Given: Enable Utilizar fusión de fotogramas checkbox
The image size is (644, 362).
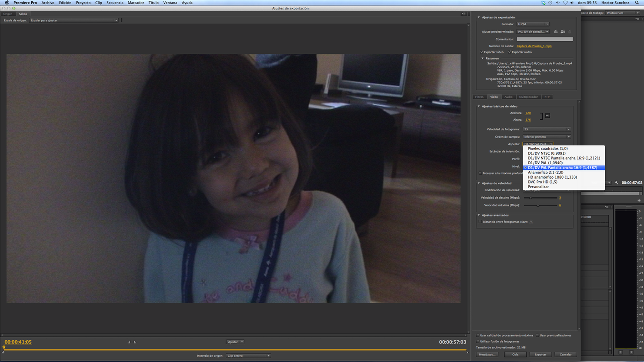Looking at the screenshot, I should coord(478,342).
